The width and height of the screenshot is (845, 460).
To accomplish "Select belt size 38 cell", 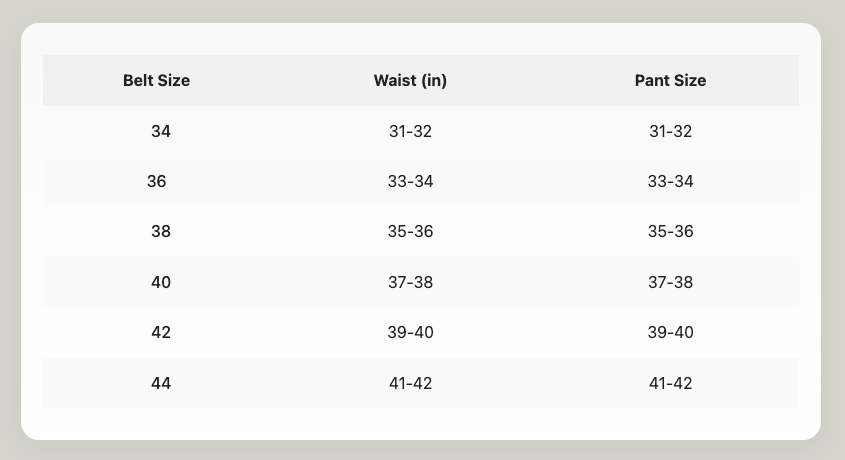I will (x=161, y=232).
